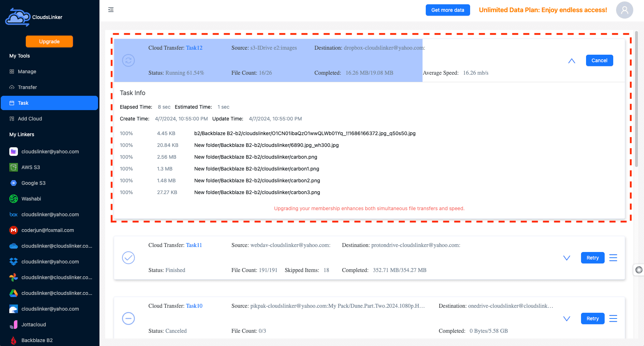Expand the Task10 details chevron
This screenshot has width=644, height=346.
coord(567,318)
